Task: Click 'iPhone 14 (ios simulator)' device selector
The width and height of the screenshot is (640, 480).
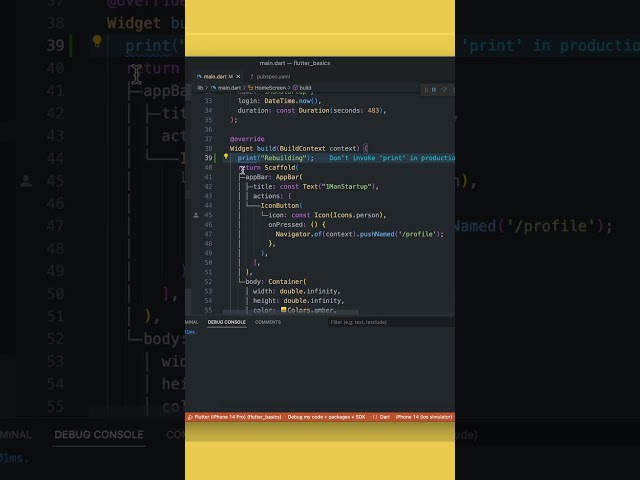Action: pos(424,417)
